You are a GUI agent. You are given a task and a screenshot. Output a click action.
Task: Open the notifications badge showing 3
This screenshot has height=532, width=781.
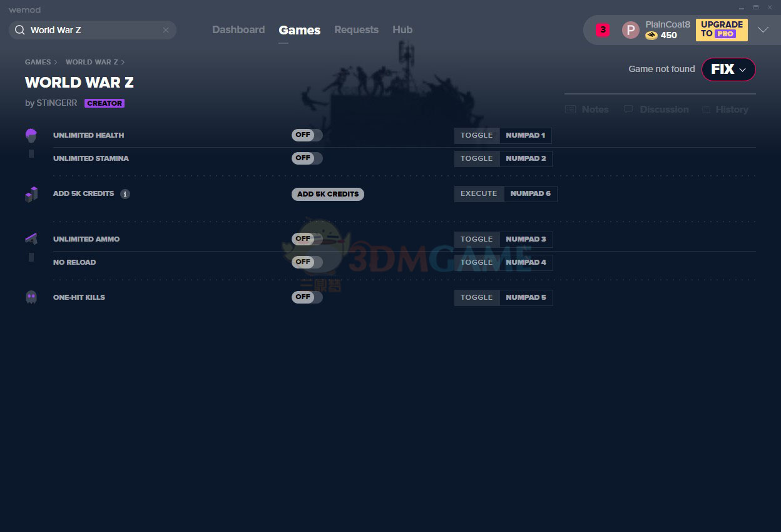602,29
